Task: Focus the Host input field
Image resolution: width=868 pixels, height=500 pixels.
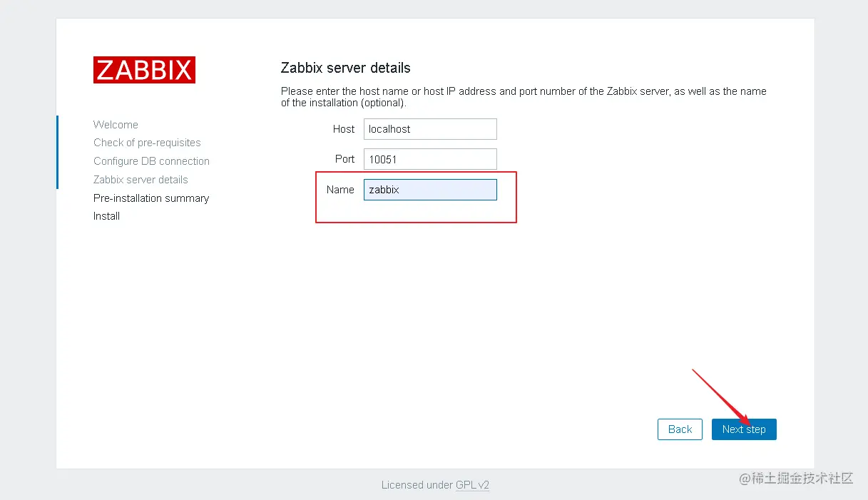Action: (x=430, y=129)
